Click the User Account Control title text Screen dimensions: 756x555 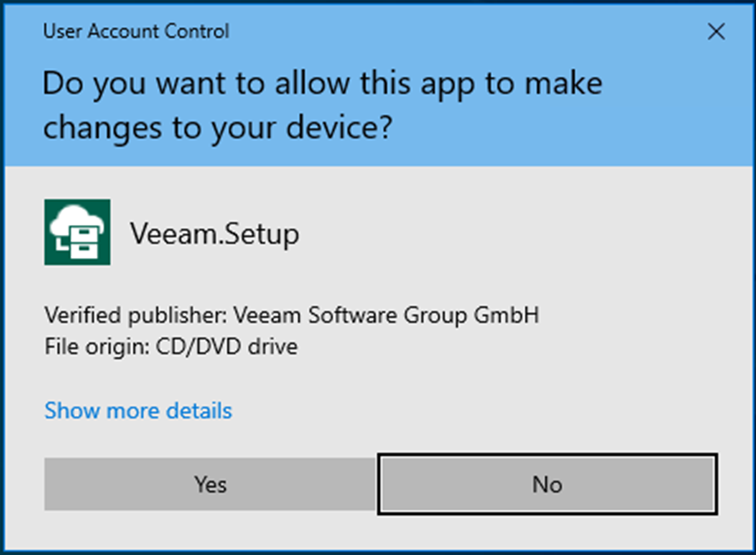136,31
